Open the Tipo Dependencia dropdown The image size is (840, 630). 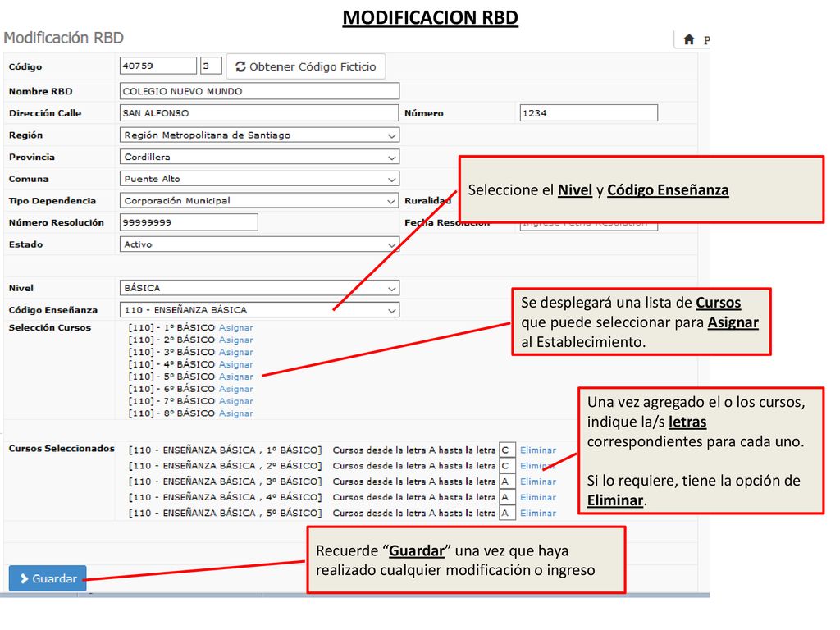259,201
